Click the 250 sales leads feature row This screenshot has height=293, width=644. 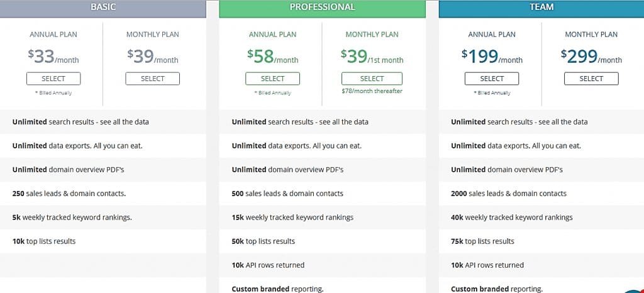tap(69, 194)
